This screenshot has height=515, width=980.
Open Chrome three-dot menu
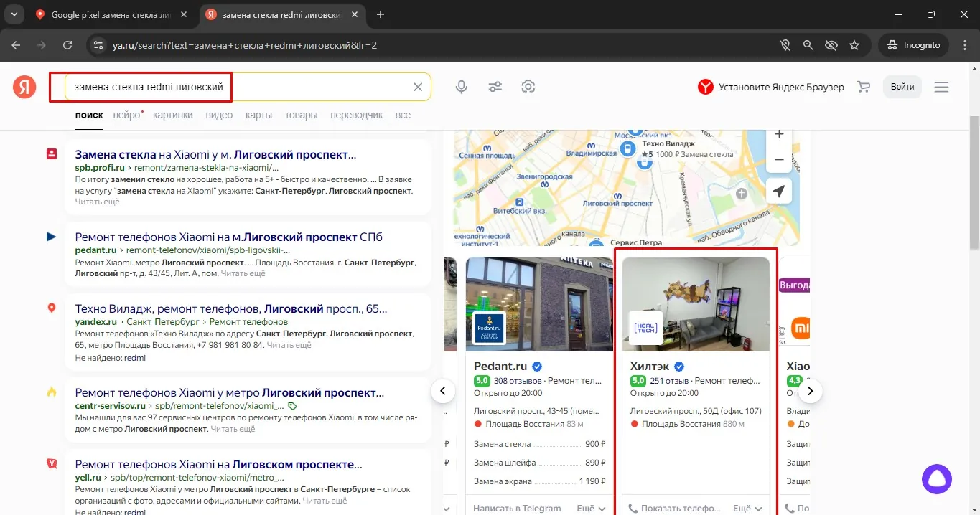point(963,44)
